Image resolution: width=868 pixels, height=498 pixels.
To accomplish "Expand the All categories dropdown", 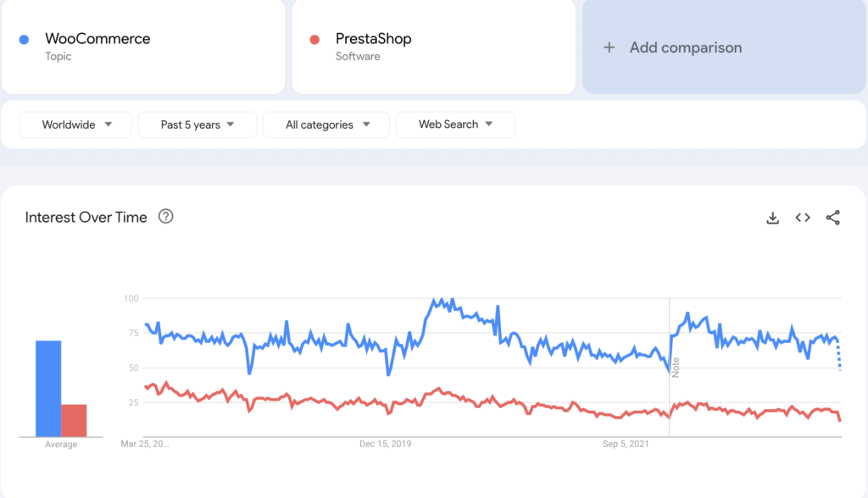I will (x=326, y=125).
